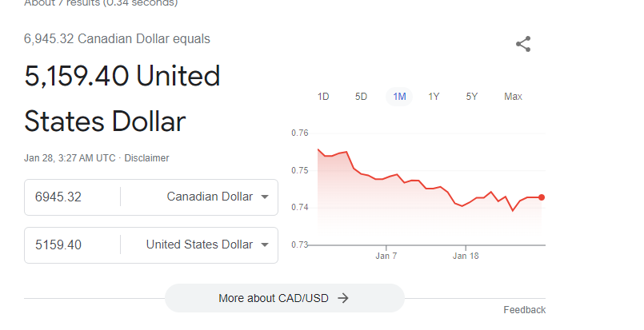Open the United States Dollar dropdown arrow
This screenshot has width=644, height=330.
point(265,245)
